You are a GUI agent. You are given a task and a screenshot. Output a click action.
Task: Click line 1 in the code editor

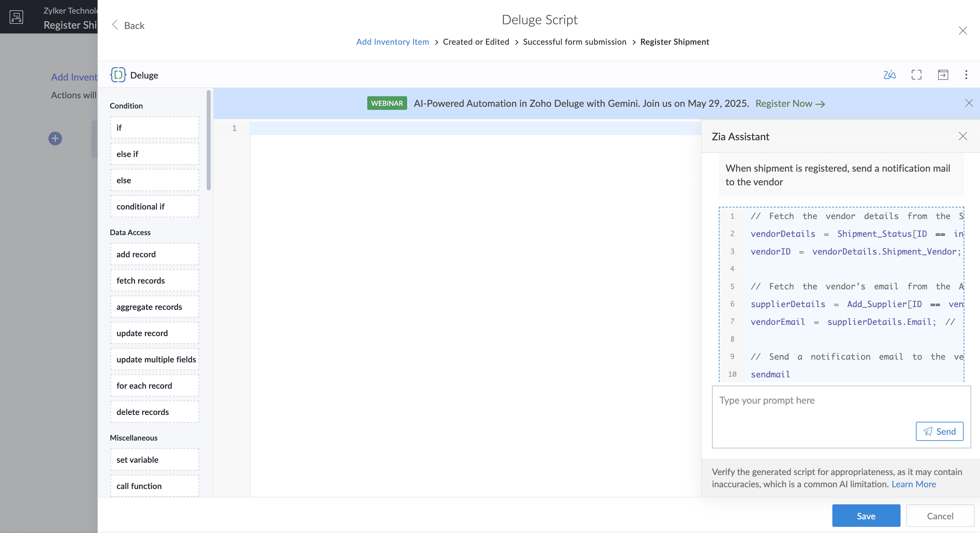(475, 128)
